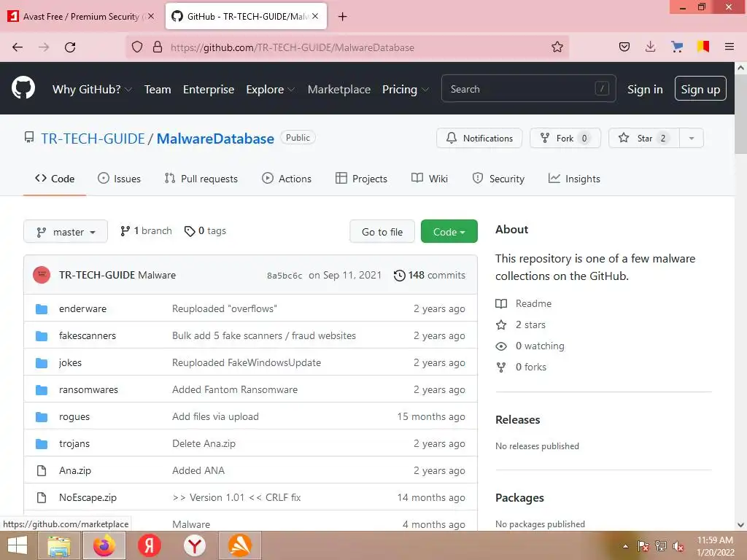Open commit hash 8a5bc6c

click(x=285, y=276)
